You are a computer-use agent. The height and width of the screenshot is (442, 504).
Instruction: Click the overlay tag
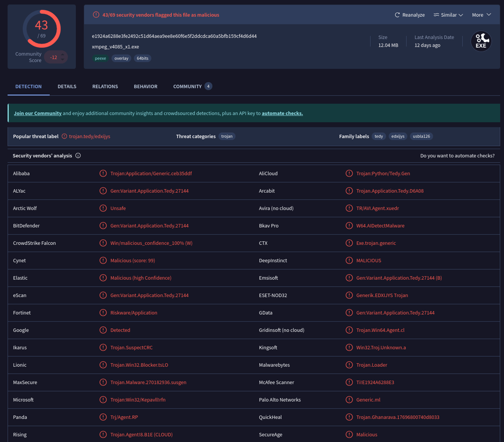pos(121,59)
